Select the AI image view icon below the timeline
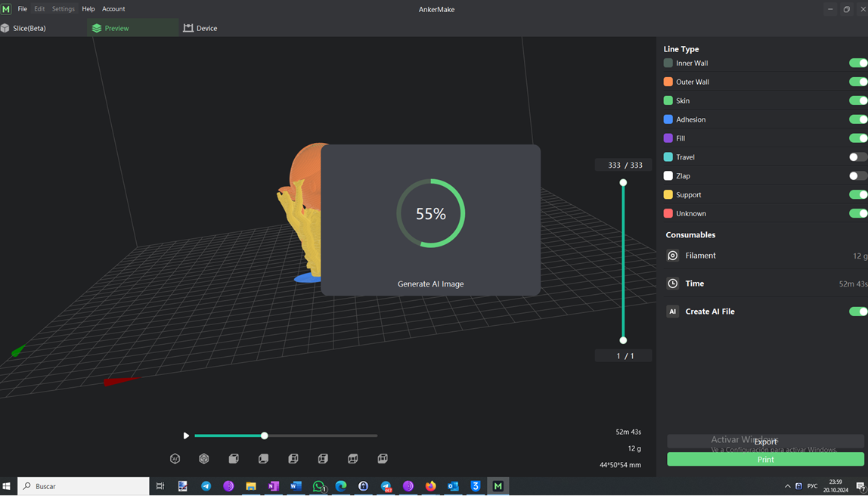 tap(175, 458)
